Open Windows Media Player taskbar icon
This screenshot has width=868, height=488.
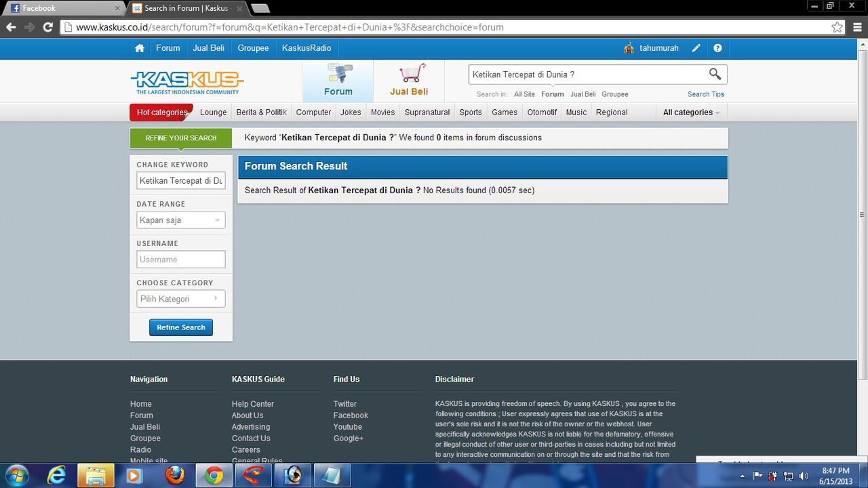point(134,476)
